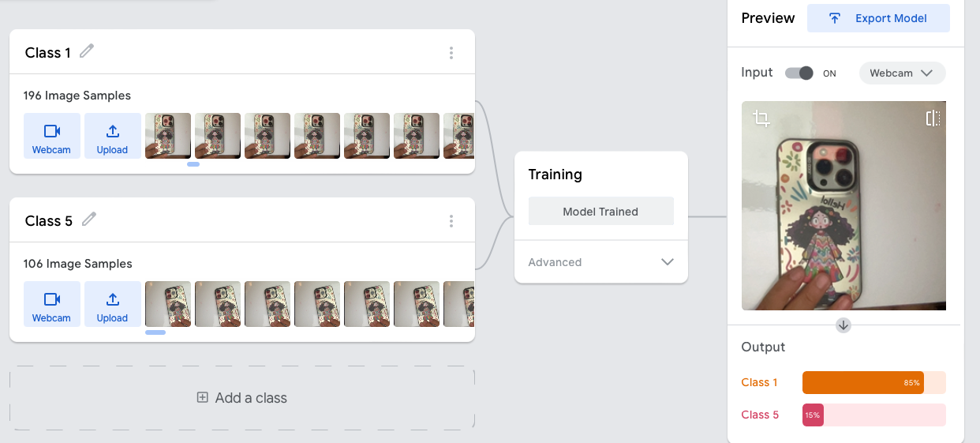The image size is (980, 443).
Task: Select first image sample thumbnail in Class 1
Action: 168,136
